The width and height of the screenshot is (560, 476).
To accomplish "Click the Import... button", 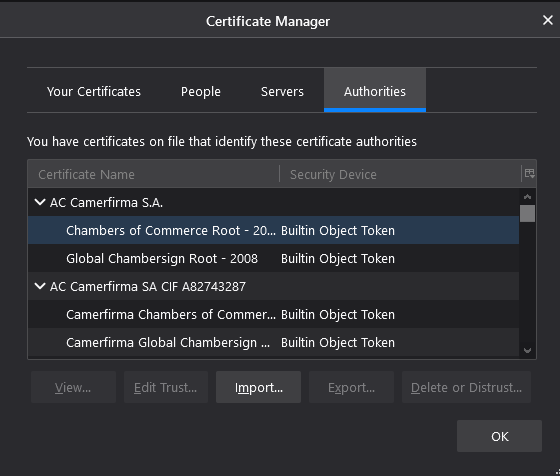I will tap(258, 387).
